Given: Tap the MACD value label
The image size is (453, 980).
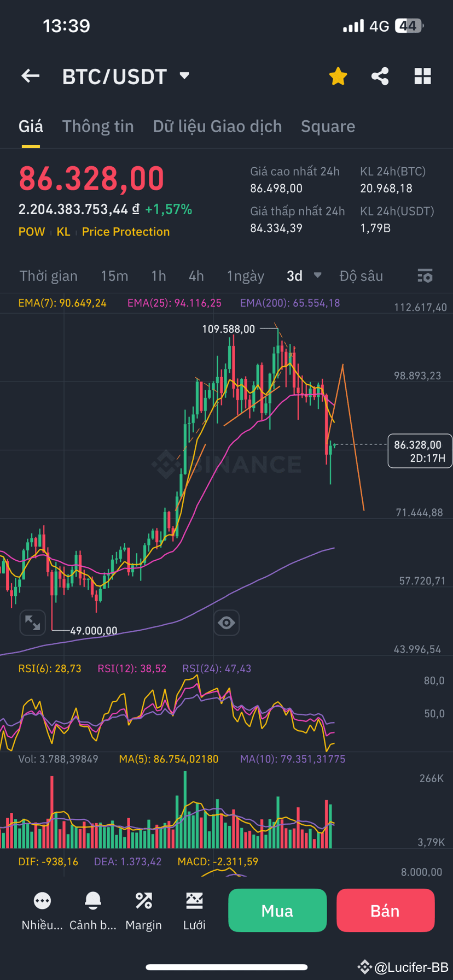Looking at the screenshot, I should click(x=218, y=862).
